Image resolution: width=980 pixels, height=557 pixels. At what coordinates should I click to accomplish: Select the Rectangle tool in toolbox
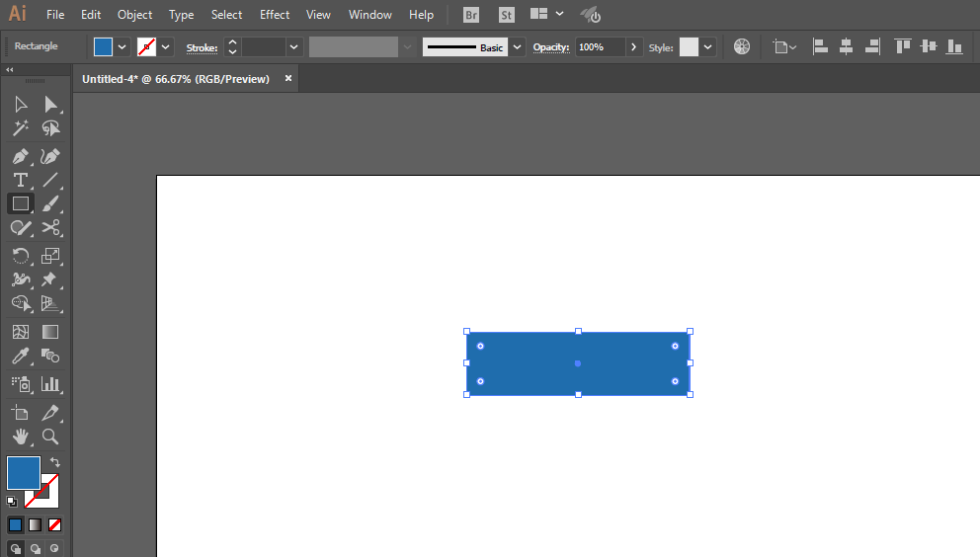tap(21, 203)
